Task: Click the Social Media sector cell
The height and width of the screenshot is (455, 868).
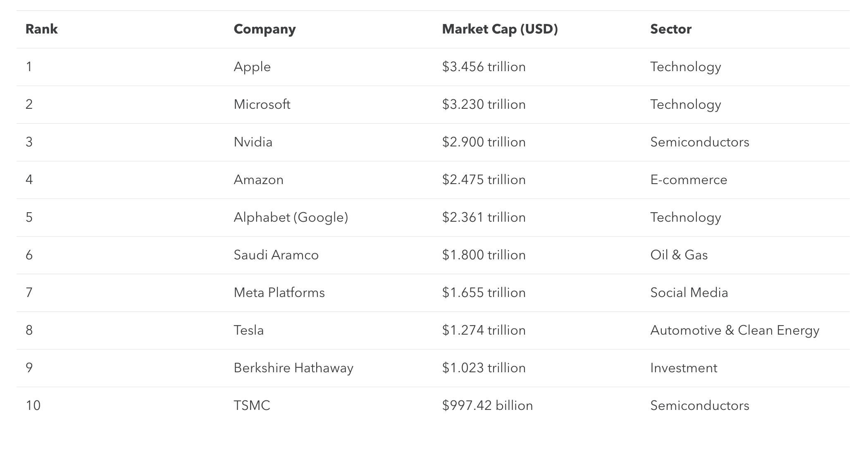Action: point(689,292)
